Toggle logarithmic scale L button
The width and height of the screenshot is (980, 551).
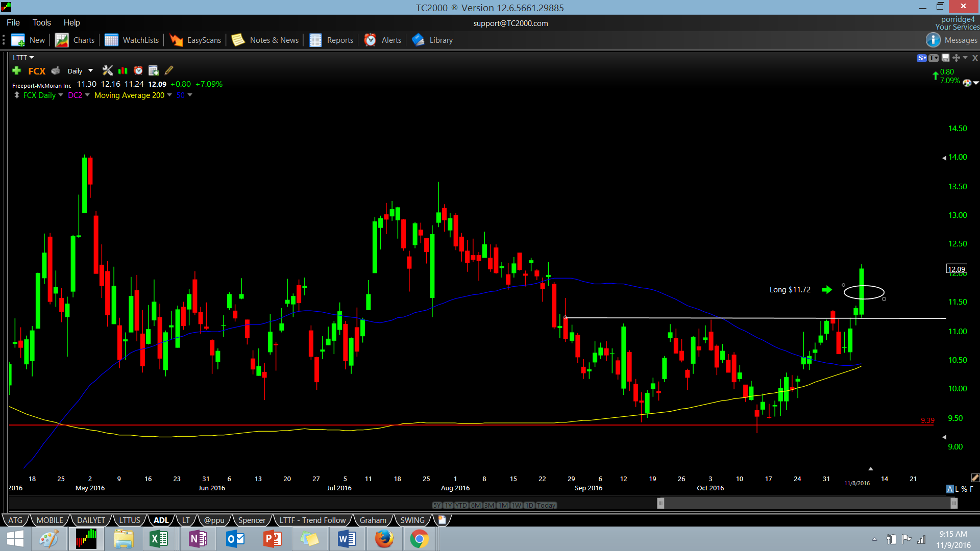pyautogui.click(x=957, y=489)
